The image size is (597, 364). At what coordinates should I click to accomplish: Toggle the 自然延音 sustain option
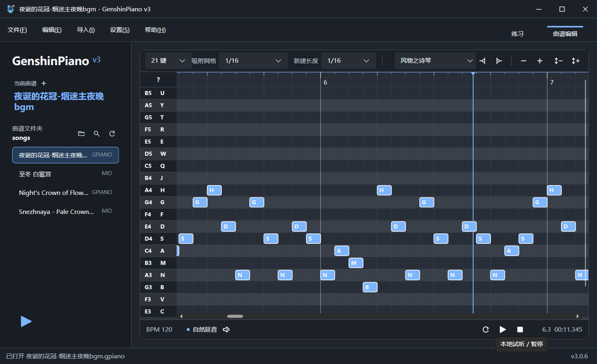pyautogui.click(x=202, y=330)
